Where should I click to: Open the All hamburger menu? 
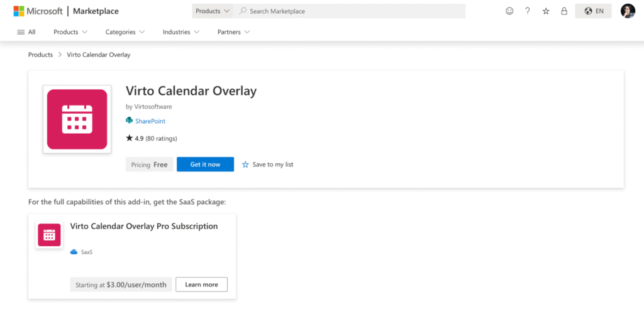tap(26, 32)
